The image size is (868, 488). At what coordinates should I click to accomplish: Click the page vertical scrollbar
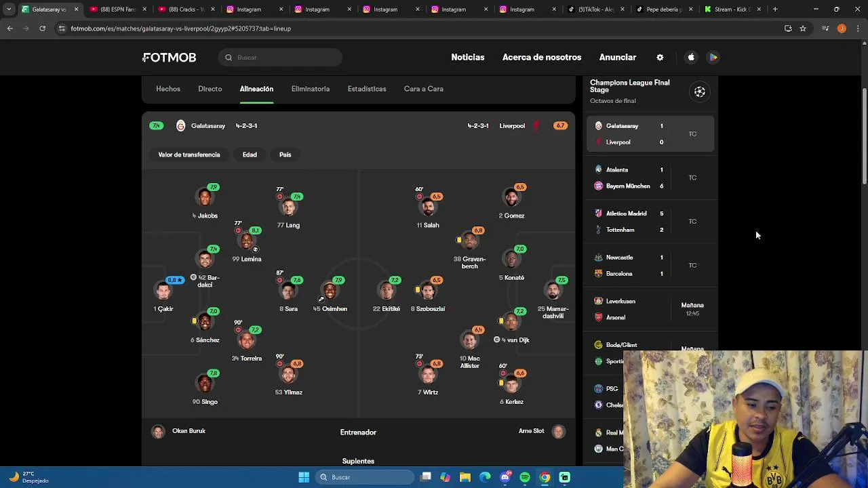point(864,136)
